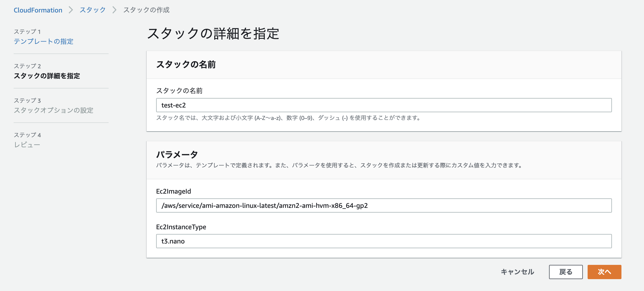
Task: Select step 3 スタックオプションの設定
Action: pos(53,110)
